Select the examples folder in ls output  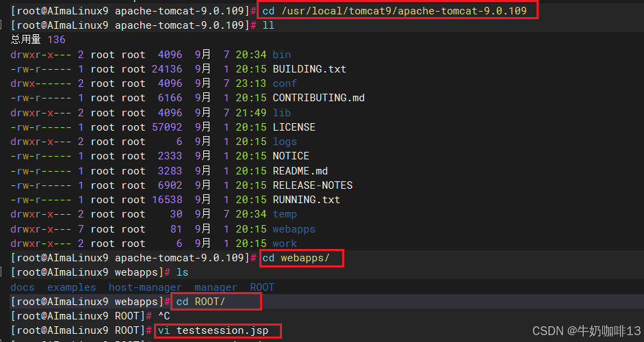[71, 287]
